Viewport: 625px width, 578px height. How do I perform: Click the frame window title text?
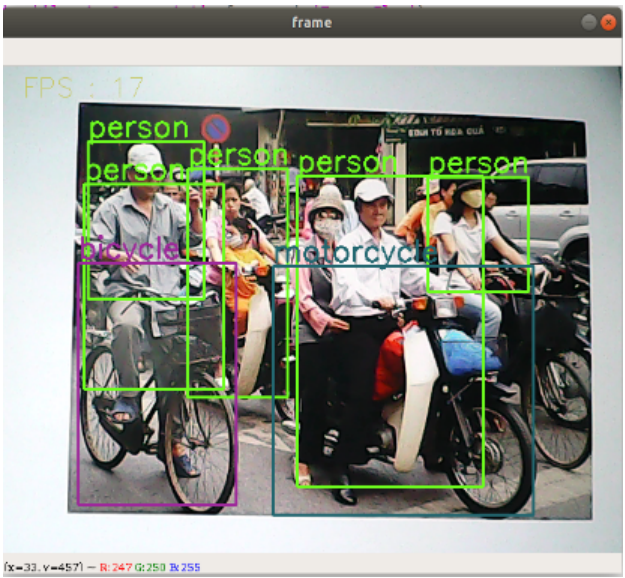[312, 22]
